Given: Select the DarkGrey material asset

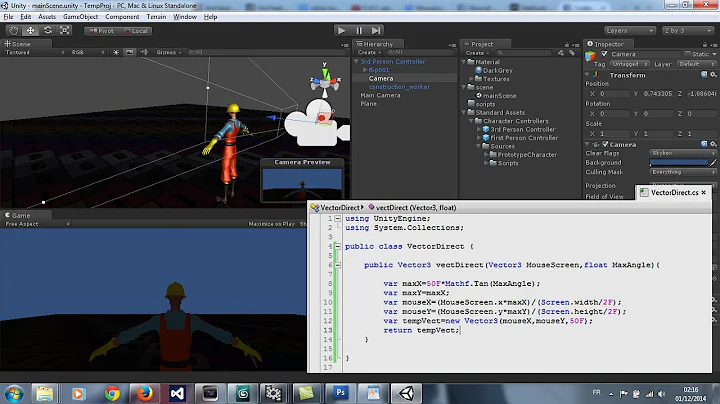Looking at the screenshot, I should [x=494, y=71].
